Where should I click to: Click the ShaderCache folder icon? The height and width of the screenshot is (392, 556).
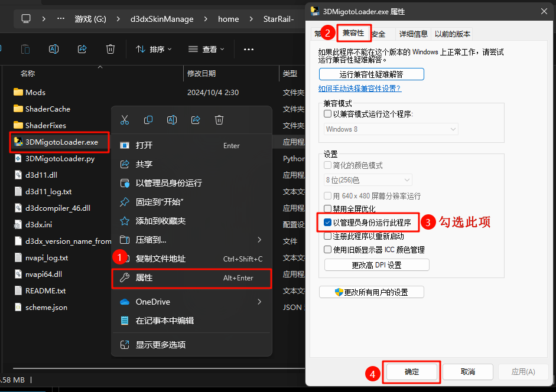pyautogui.click(x=18, y=109)
